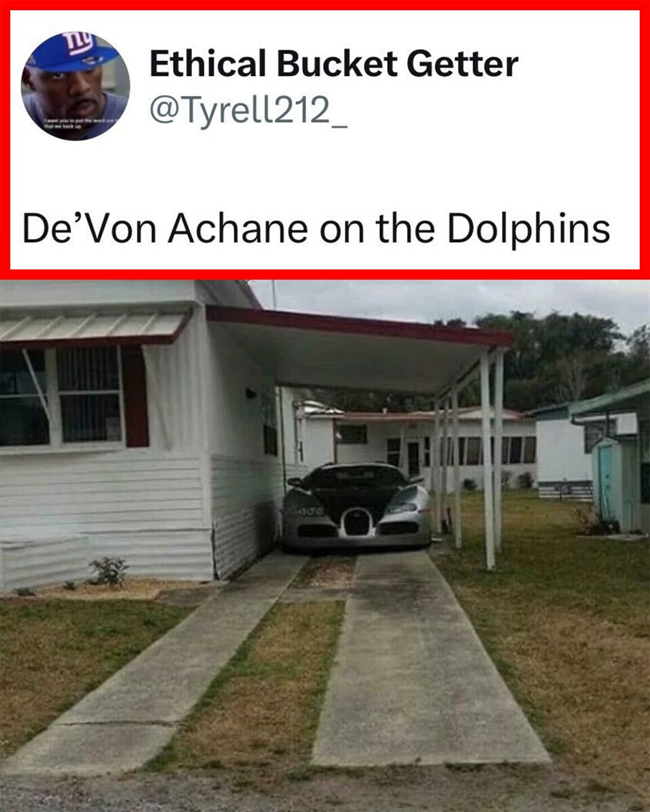Open the Ethical Bucket Getter profile name
Viewport: 650px width, 812px height.
[x=334, y=64]
